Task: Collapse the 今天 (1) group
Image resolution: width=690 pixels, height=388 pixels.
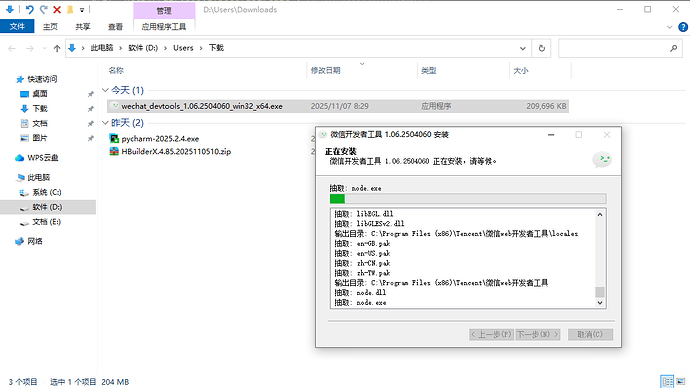Action: [105, 90]
